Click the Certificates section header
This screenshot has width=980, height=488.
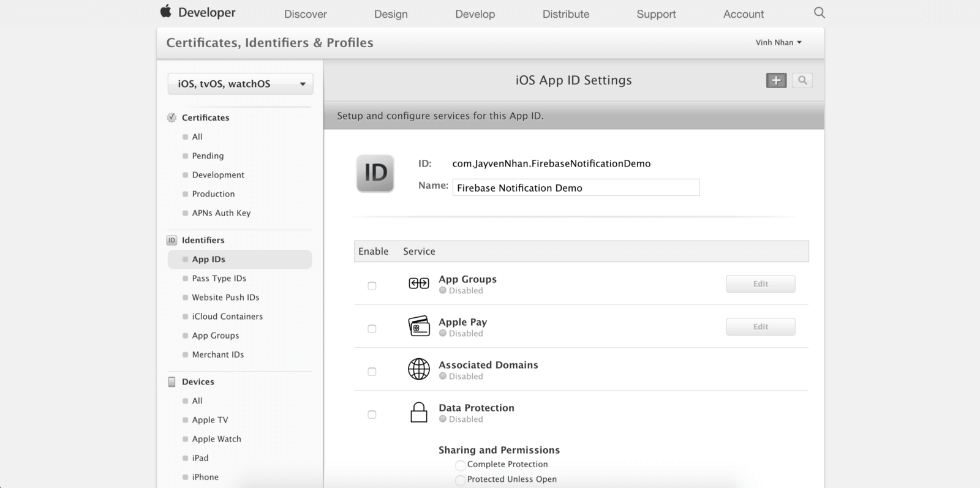coord(205,118)
